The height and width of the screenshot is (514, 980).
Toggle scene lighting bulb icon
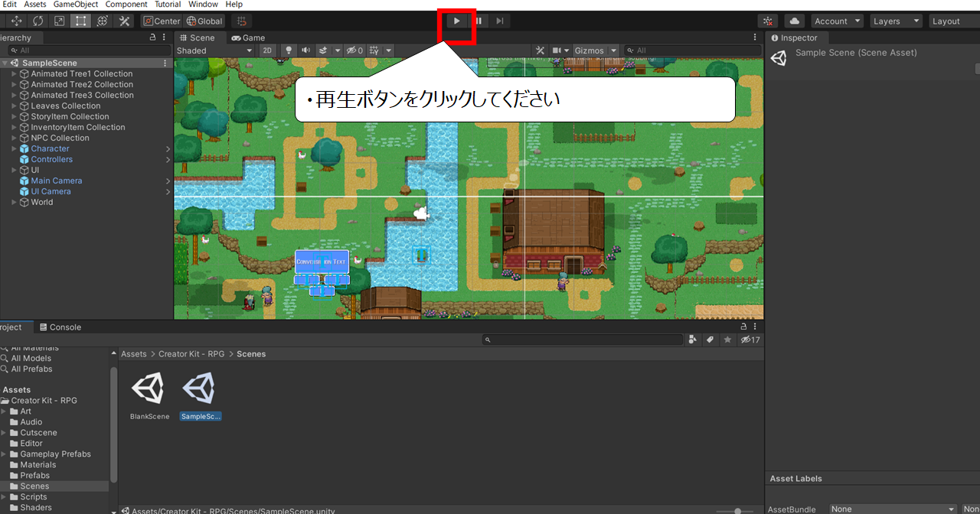tap(289, 50)
